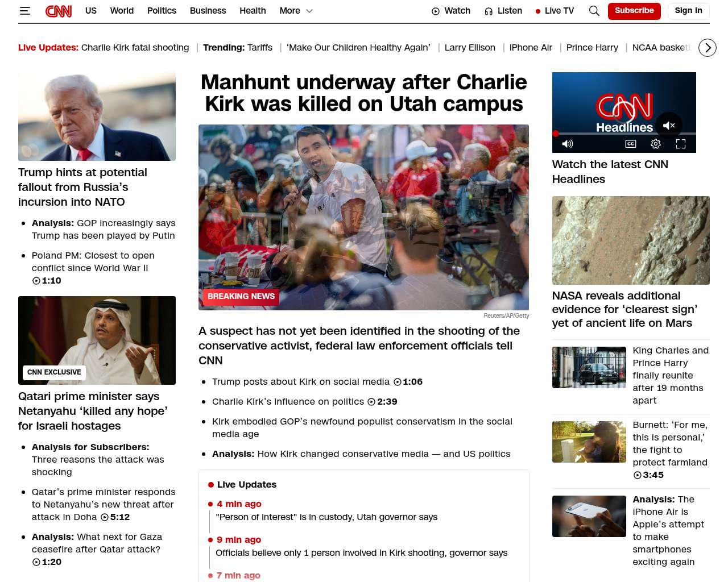Toggle the video volume speaker button
Image resolution: width=728 pixels, height=582 pixels.
567,144
